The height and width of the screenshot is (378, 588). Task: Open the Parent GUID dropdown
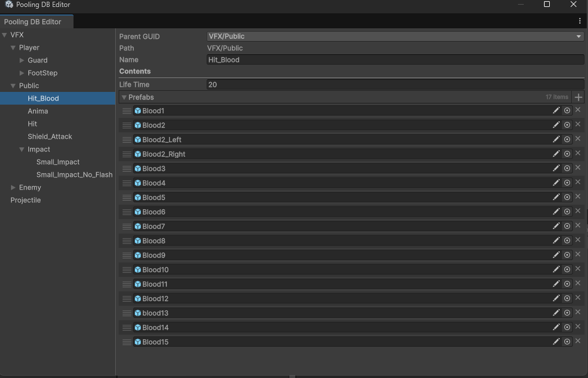[395, 36]
